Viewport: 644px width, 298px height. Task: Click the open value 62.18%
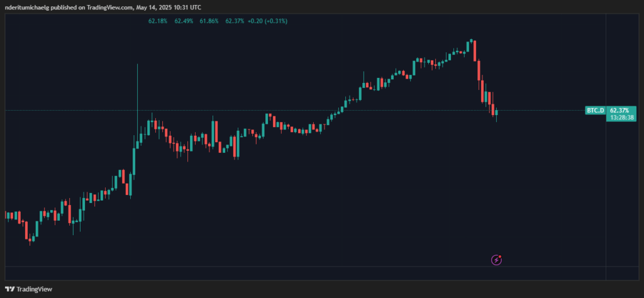coord(157,21)
